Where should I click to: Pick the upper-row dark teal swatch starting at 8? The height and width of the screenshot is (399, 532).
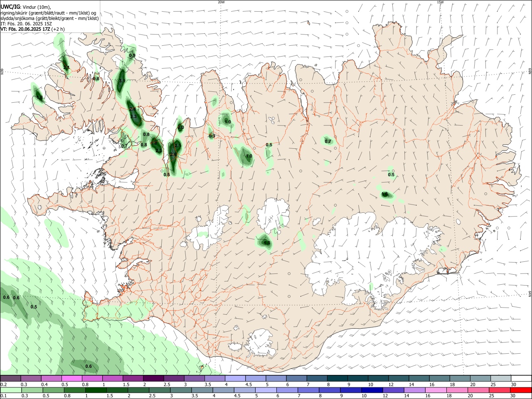point(337,379)
